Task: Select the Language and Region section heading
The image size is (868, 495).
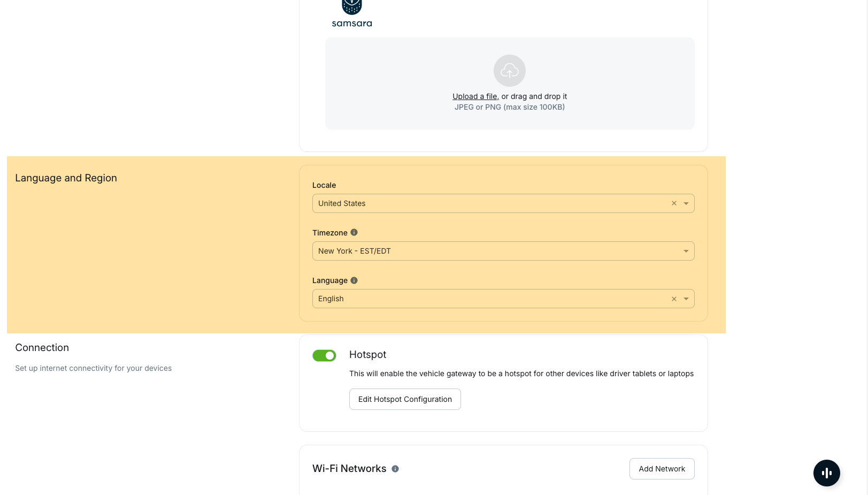Action: pos(66,178)
